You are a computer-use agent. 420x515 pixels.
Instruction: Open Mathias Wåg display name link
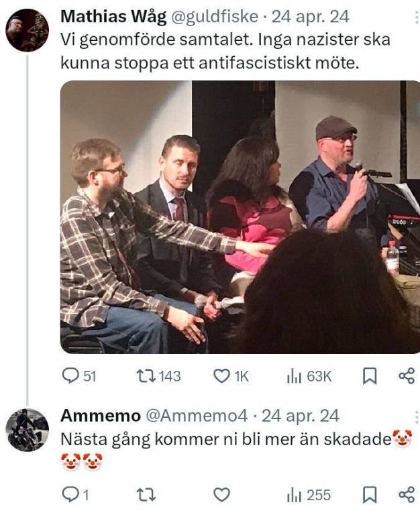coord(113,16)
